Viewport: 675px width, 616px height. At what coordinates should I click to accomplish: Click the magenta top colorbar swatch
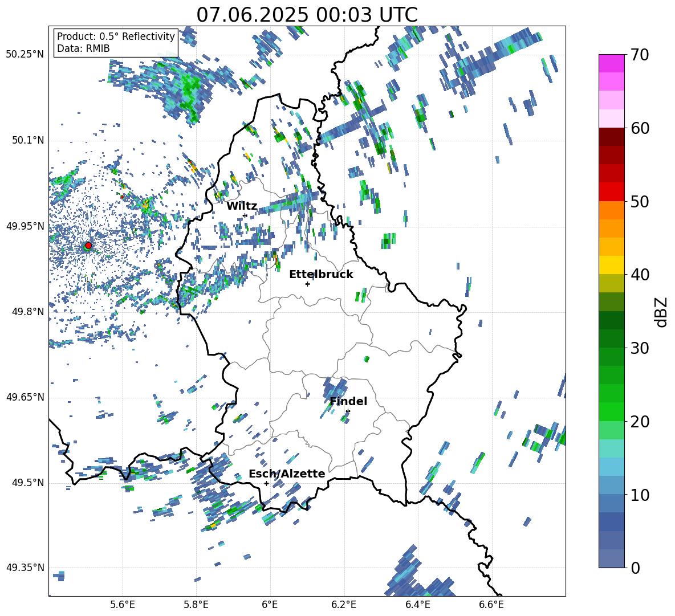coord(611,63)
